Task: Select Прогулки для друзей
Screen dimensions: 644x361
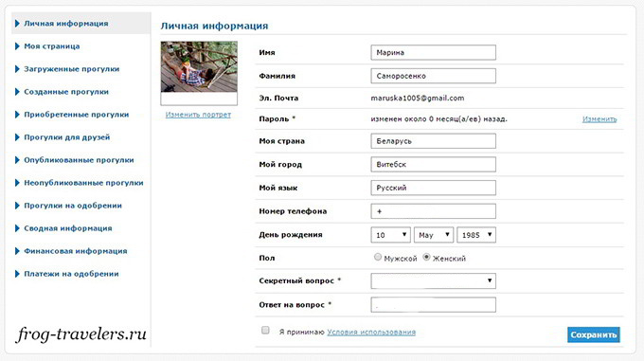Action: pyautogui.click(x=67, y=137)
